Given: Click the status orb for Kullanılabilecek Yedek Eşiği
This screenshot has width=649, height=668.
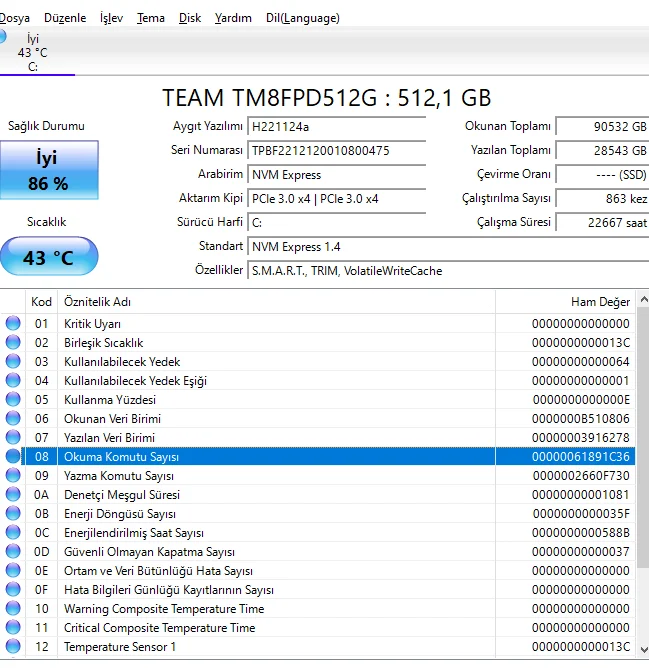Looking at the screenshot, I should tap(13, 380).
